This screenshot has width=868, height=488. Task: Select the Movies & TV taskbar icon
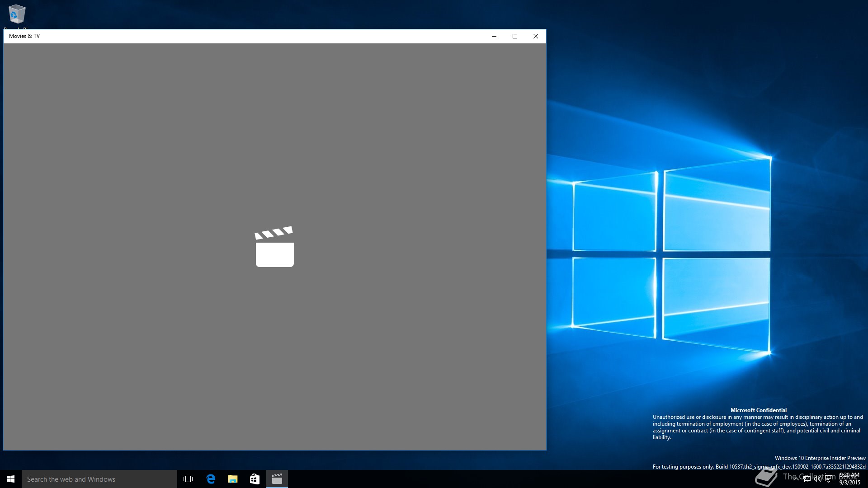pyautogui.click(x=277, y=479)
